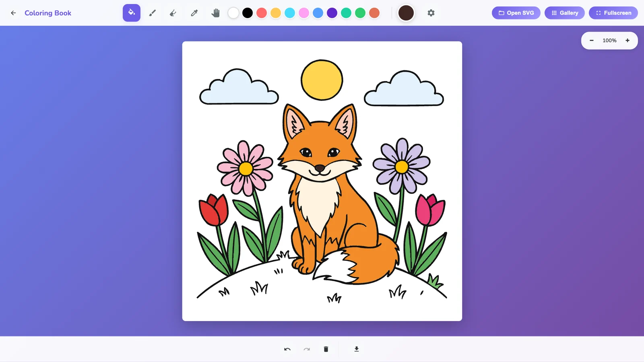Viewport: 644px width, 362px height.
Task: Choose the teal color swatch
Action: point(346,13)
